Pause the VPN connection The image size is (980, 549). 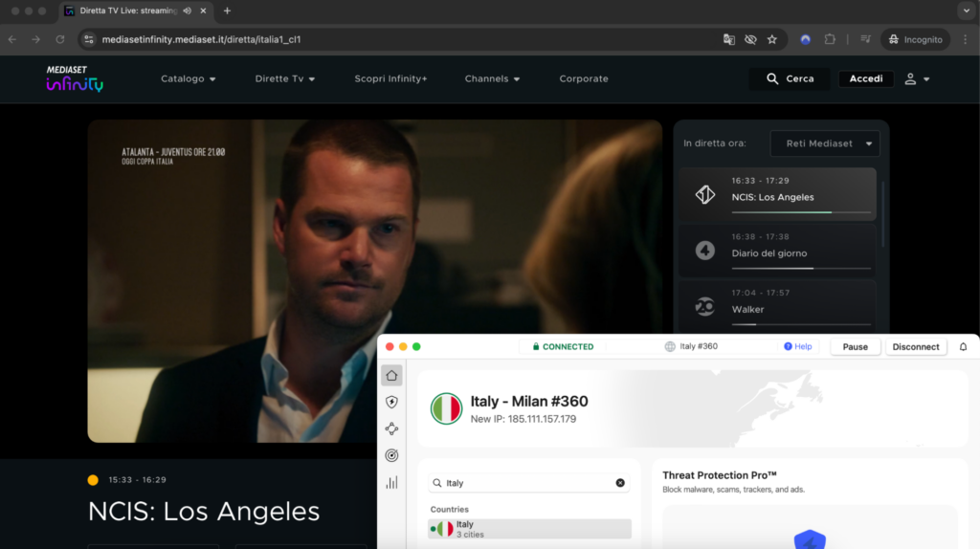coord(855,346)
